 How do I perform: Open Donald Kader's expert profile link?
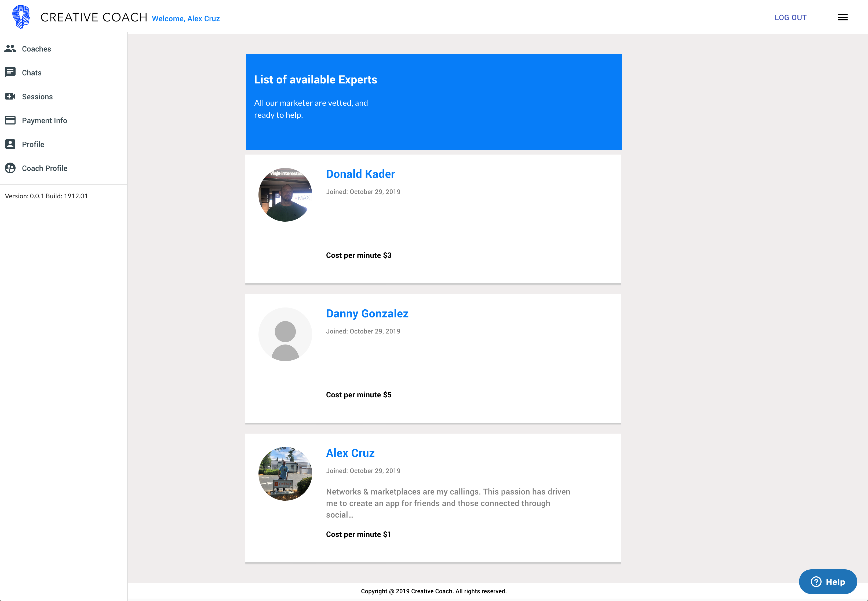360,174
